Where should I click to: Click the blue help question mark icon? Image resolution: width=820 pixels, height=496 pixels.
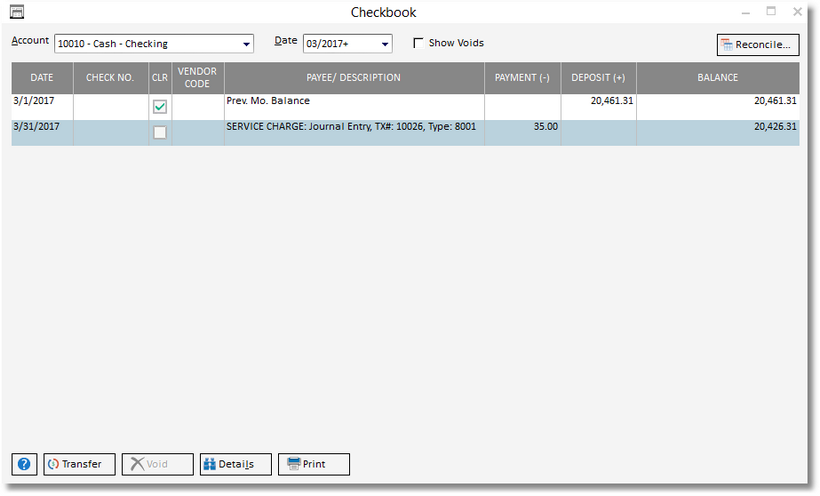pyautogui.click(x=25, y=464)
